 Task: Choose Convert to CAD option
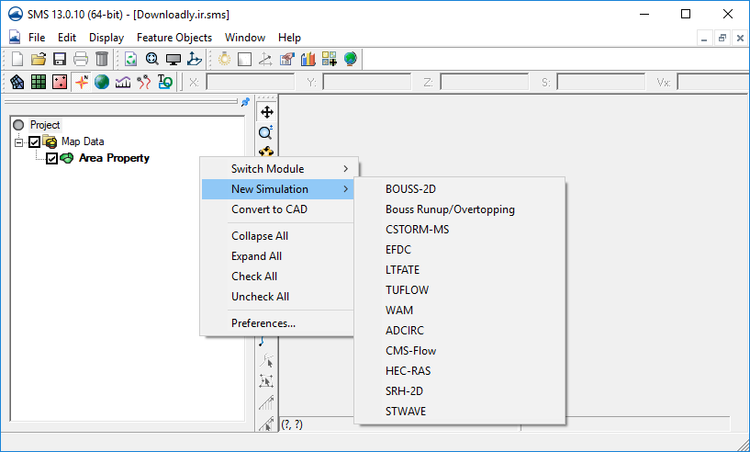point(269,209)
